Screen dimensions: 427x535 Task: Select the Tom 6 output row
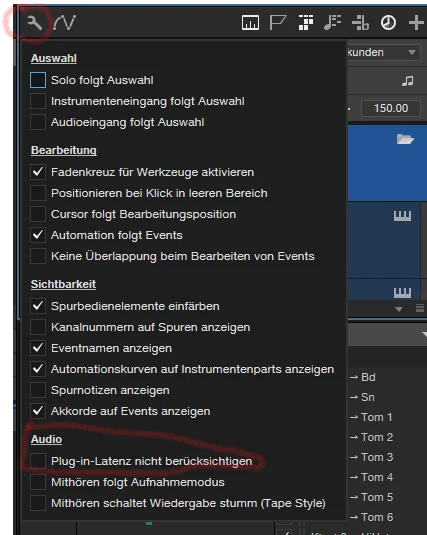(x=371, y=517)
